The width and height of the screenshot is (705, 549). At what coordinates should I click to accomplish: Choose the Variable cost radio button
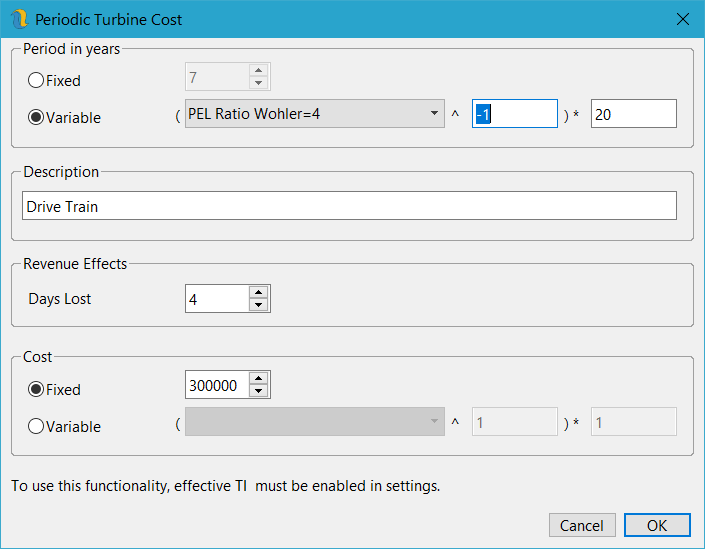click(x=37, y=426)
